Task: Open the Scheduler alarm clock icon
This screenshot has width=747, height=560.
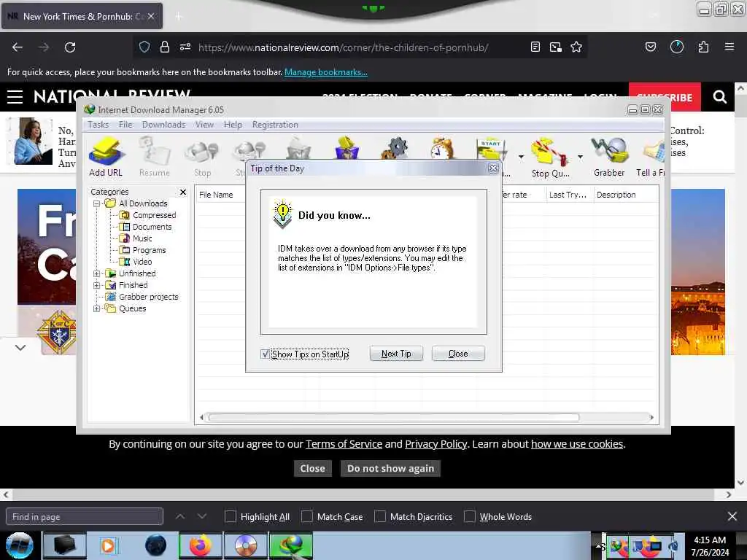Action: [x=442, y=148]
